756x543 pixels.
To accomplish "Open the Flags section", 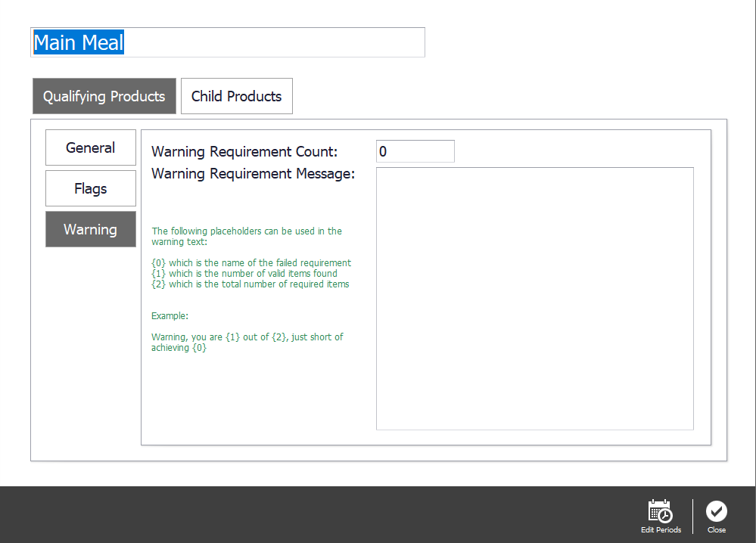I will pos(91,188).
